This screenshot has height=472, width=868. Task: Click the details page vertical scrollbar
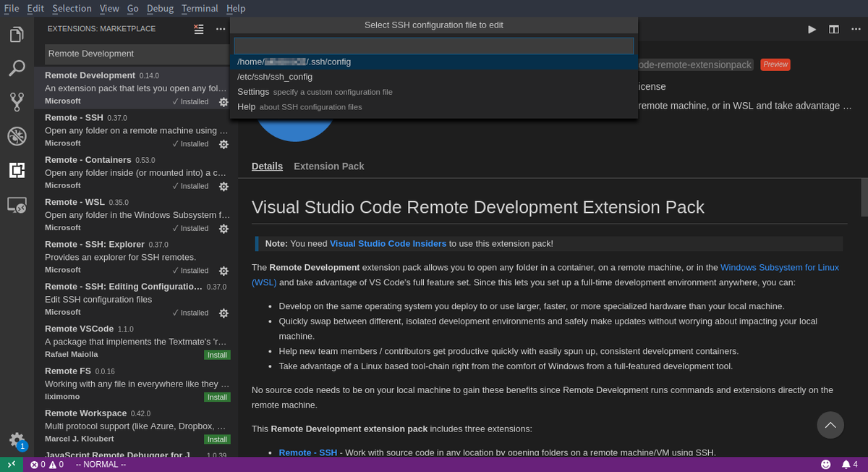[864, 197]
